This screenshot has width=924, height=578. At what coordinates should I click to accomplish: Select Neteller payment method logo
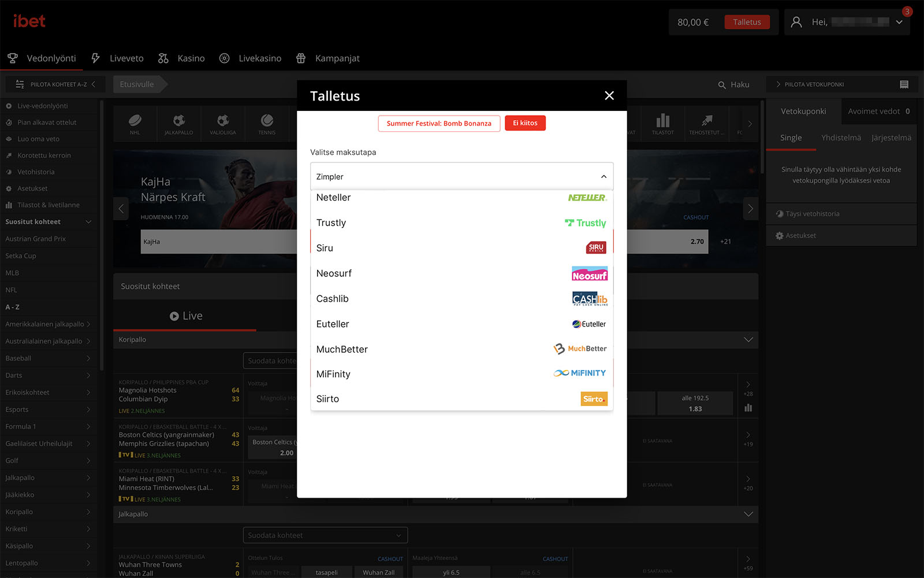587,198
